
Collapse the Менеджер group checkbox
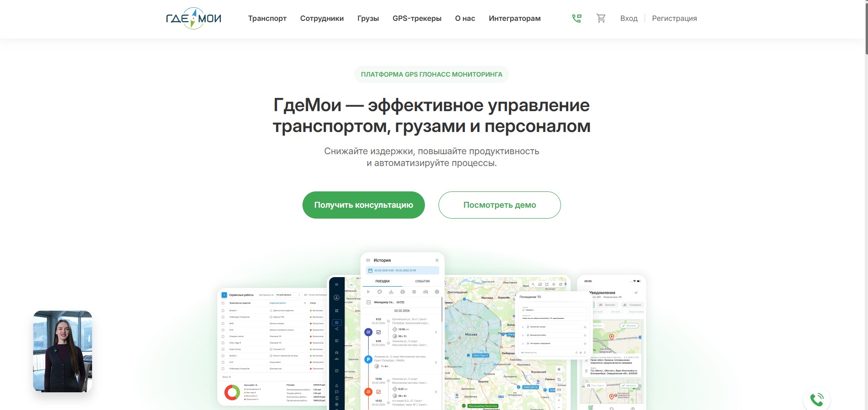pyautogui.click(x=369, y=302)
